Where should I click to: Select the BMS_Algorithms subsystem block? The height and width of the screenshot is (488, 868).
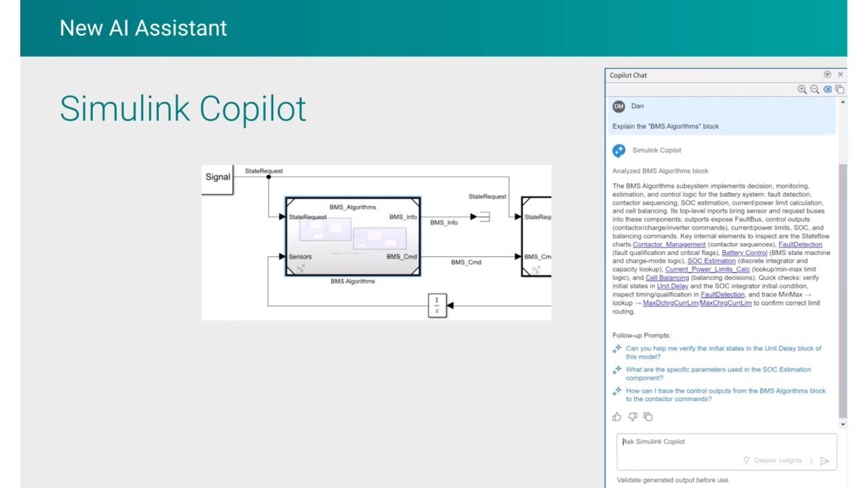353,237
